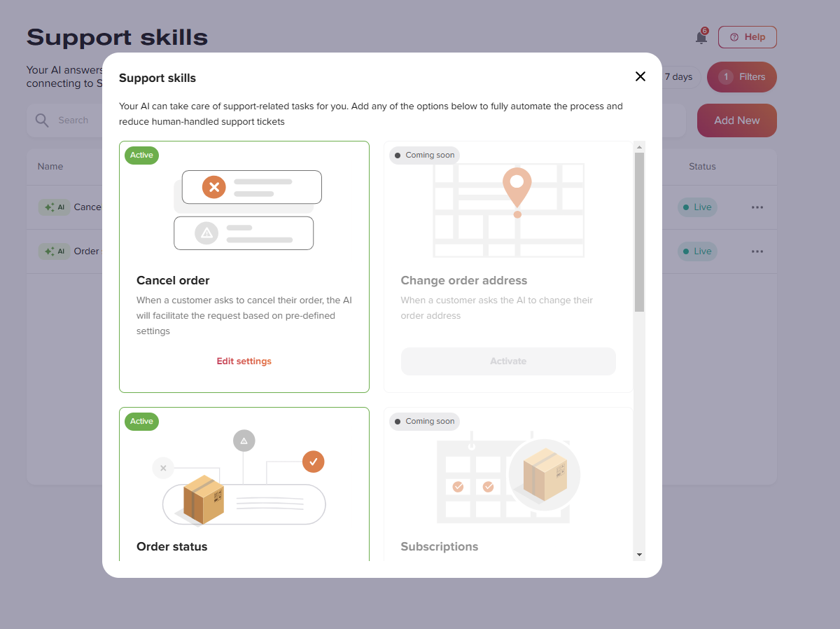Select the Change order address title

[464, 280]
